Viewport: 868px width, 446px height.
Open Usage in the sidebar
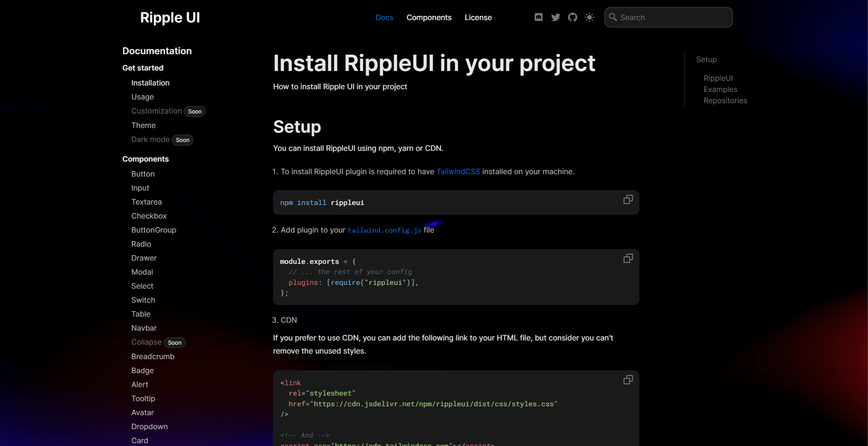click(143, 97)
